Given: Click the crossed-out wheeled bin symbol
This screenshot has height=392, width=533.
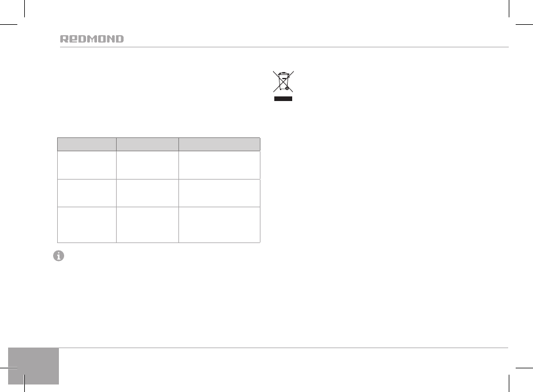Looking at the screenshot, I should (283, 82).
